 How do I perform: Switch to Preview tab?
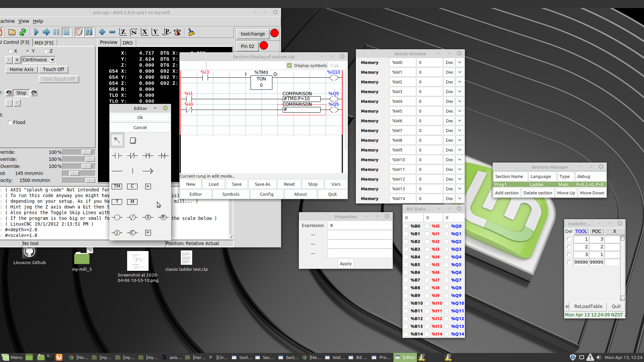pyautogui.click(x=108, y=42)
